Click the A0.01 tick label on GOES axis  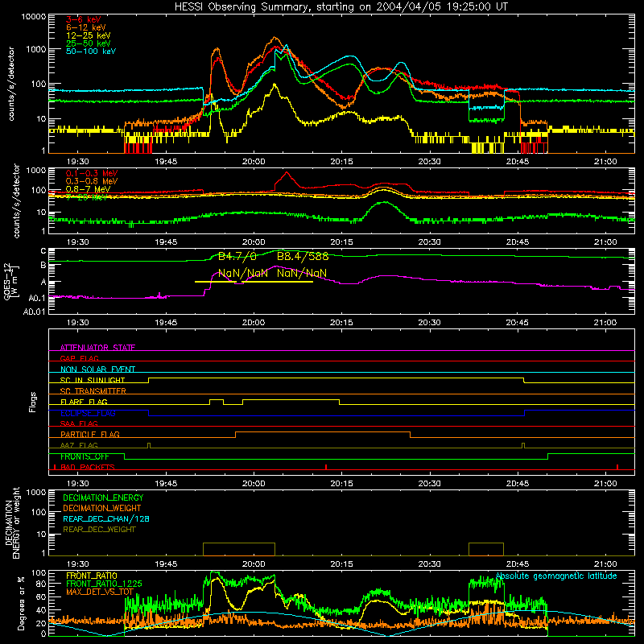pos(34,312)
